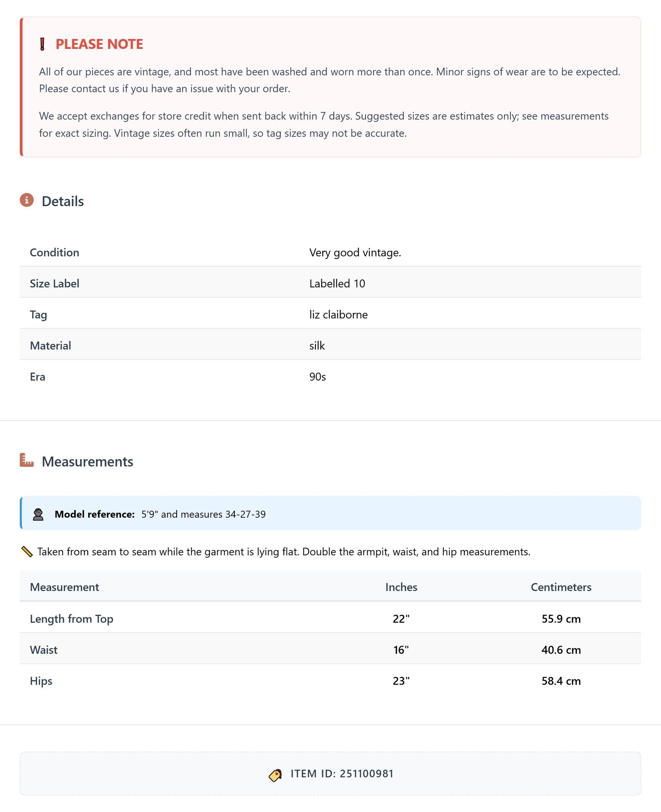Click the Measurements ruler icon
Screen dimensions: 661x812
(26, 460)
